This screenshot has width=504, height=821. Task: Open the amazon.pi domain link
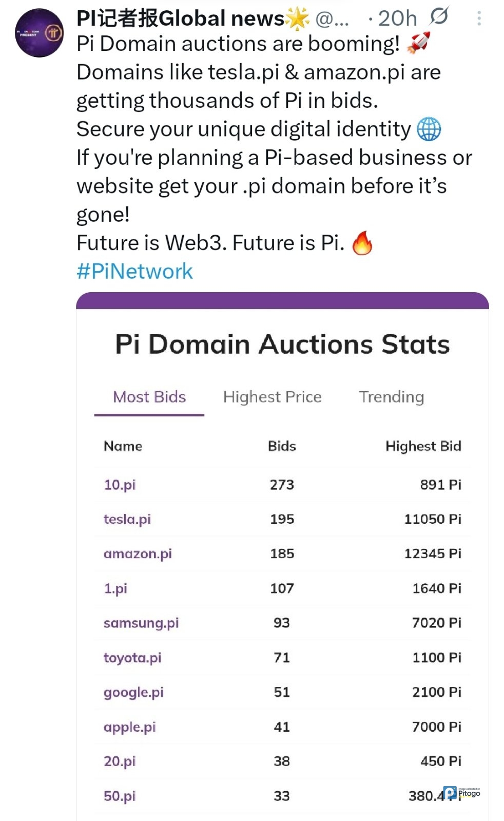[x=138, y=553]
